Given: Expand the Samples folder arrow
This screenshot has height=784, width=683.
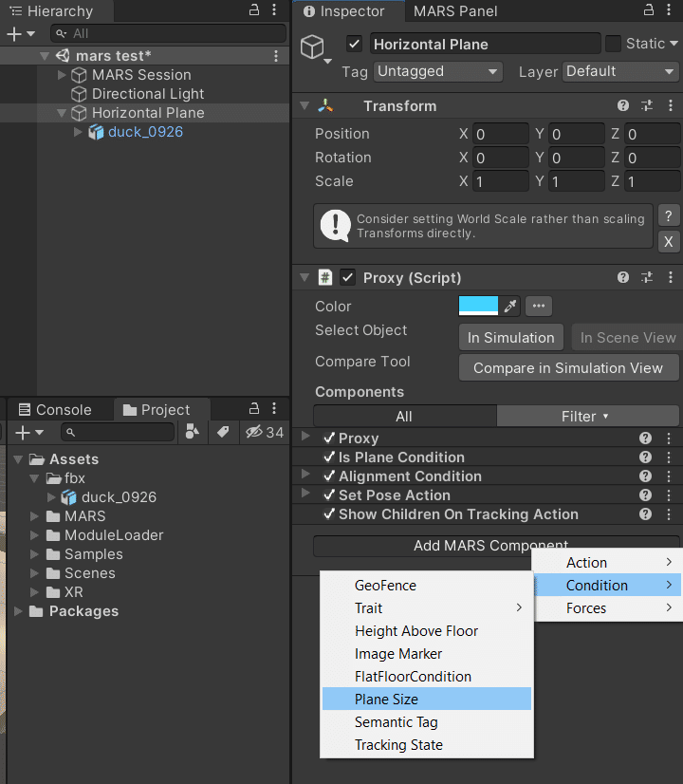Looking at the screenshot, I should click(34, 554).
